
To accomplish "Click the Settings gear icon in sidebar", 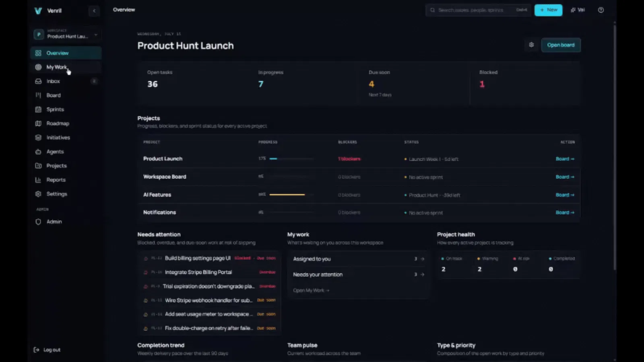I will (38, 194).
